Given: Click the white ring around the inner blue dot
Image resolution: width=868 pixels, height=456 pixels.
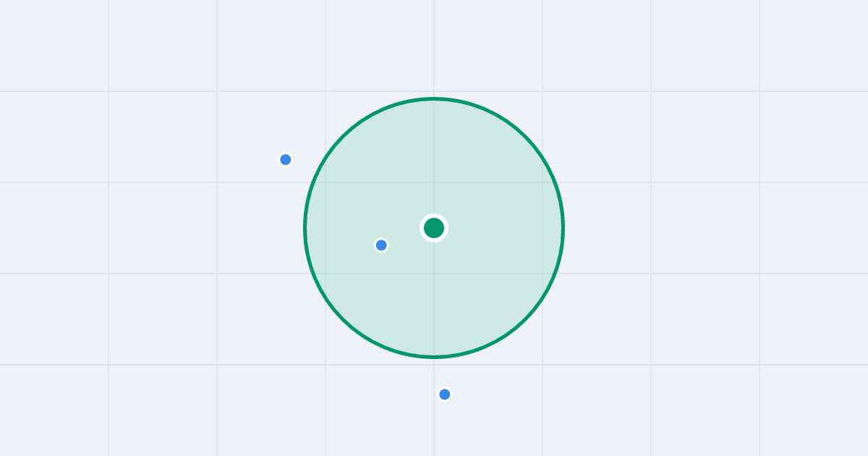Looking at the screenshot, I should (x=381, y=239).
